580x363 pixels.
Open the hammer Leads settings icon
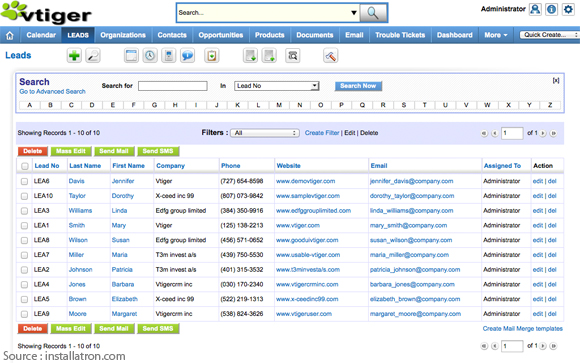coord(330,56)
